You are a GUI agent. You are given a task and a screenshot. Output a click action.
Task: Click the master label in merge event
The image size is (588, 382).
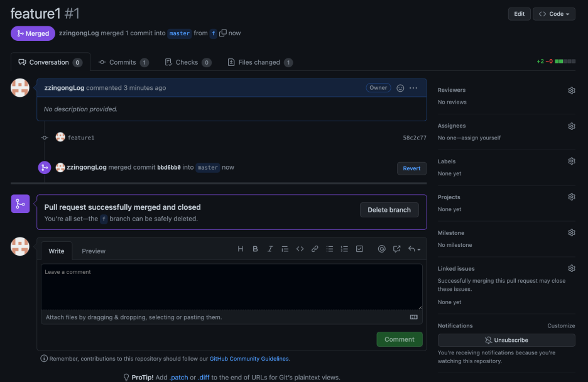coord(208,168)
